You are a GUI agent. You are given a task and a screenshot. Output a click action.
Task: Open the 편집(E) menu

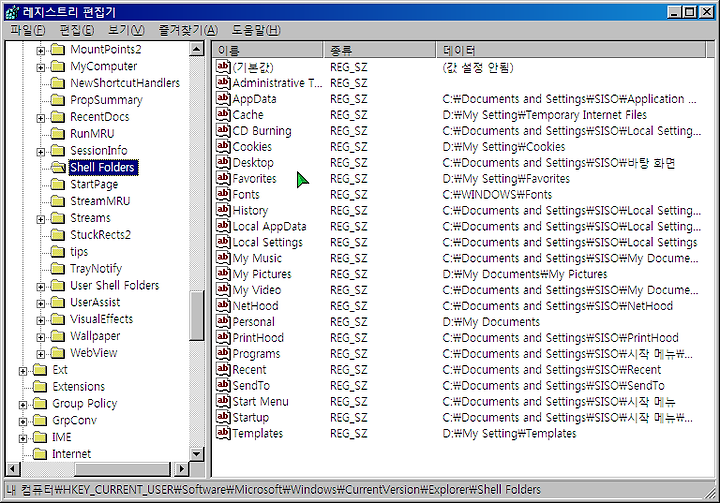(x=77, y=30)
